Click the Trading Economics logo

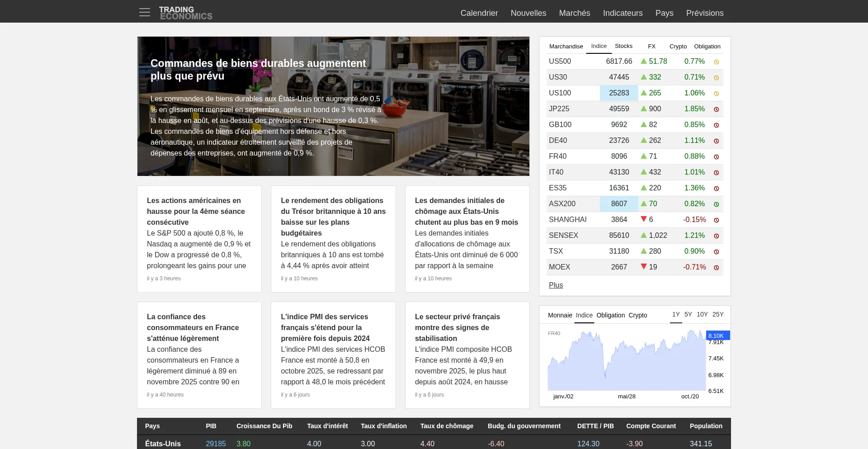click(185, 13)
